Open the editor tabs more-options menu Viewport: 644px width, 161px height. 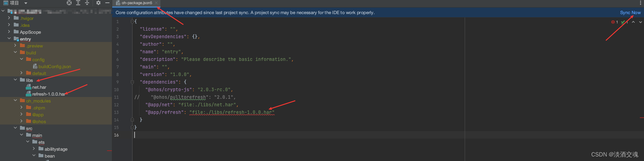click(640, 3)
